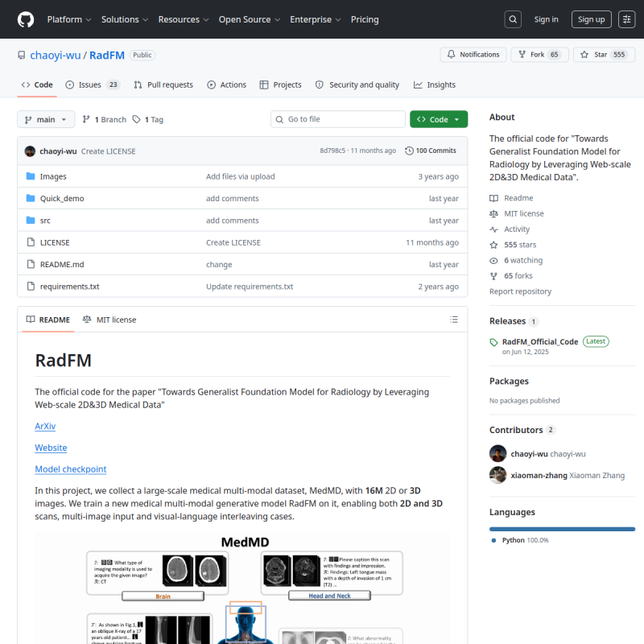Click the chaoyi-wu avatar in the commit row
Viewport: 644px width, 644px height.
click(x=30, y=151)
